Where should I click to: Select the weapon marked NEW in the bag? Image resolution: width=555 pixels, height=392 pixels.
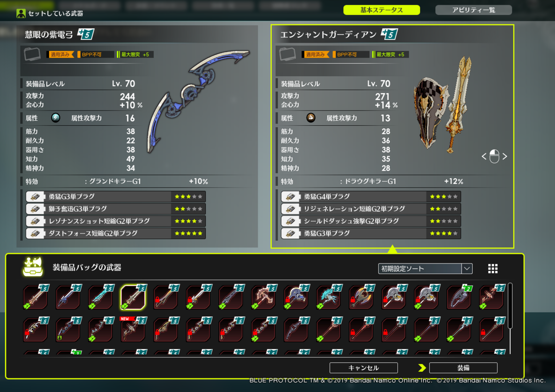click(133, 329)
